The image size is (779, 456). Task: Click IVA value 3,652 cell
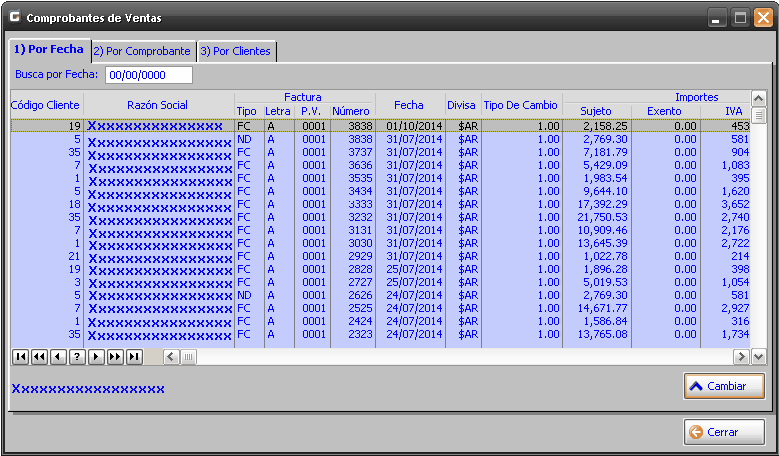(x=726, y=204)
